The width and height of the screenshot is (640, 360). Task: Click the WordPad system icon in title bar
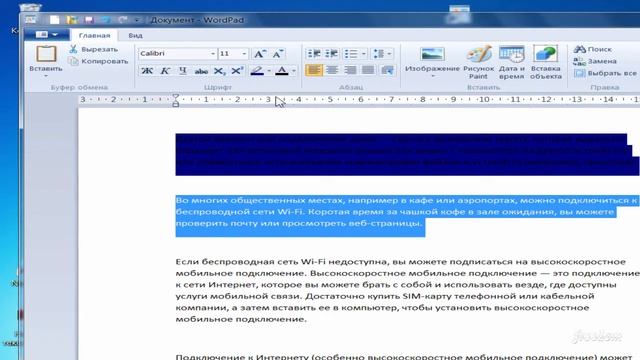(x=31, y=20)
